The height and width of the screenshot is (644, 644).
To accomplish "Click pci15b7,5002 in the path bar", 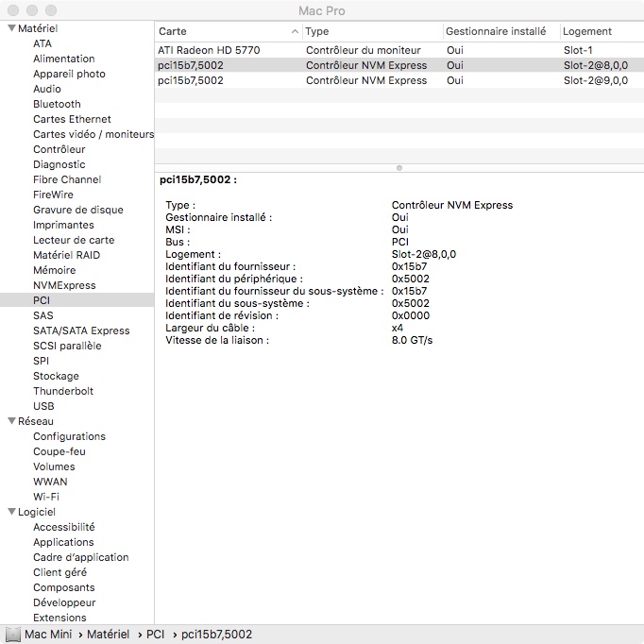I will pyautogui.click(x=216, y=635).
